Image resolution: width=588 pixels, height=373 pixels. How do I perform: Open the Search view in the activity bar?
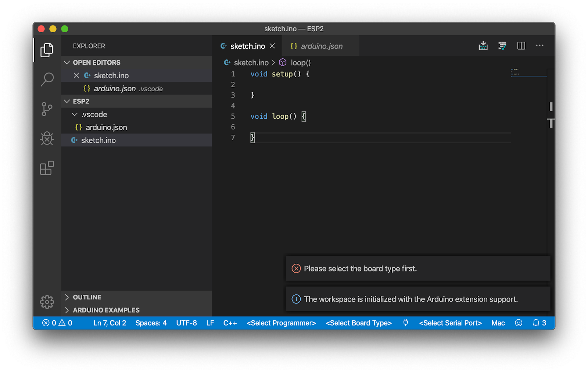47,79
